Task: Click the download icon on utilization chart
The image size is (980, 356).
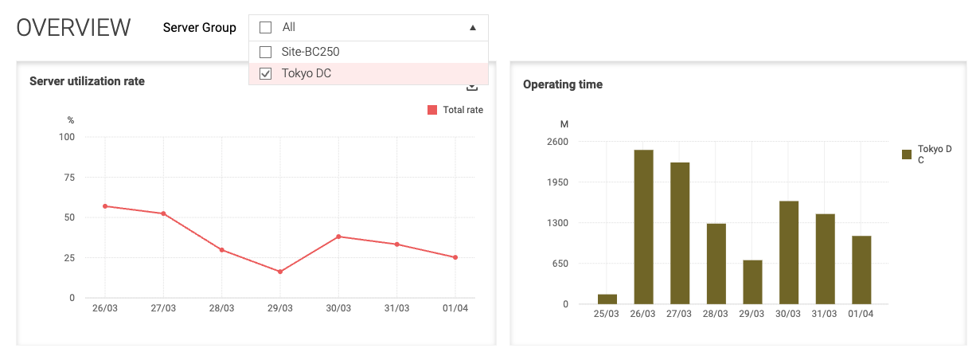Action: [x=471, y=87]
